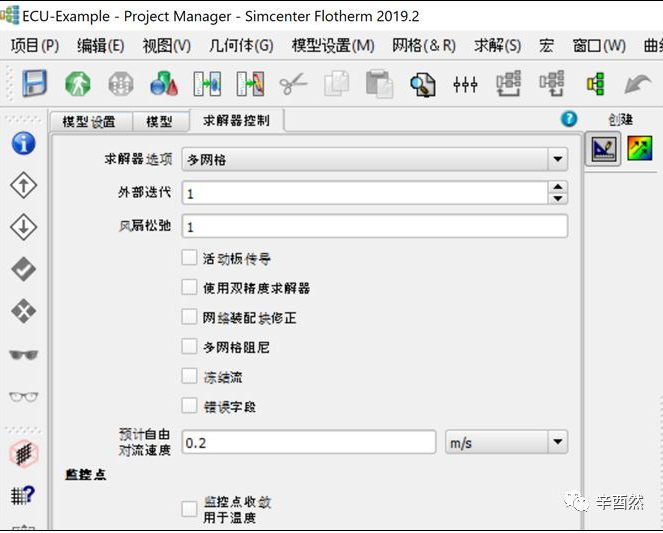663x533 pixels.
Task: Click the up-arrow diamond sidebar icon
Action: [x=23, y=185]
